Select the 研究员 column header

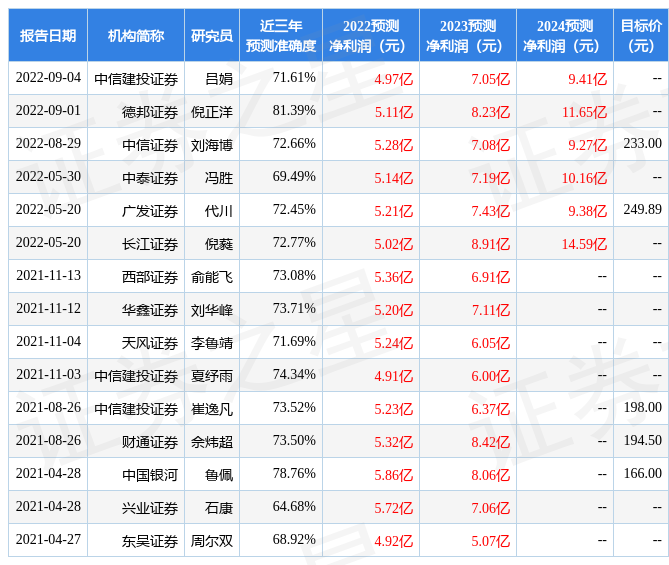coord(212,35)
